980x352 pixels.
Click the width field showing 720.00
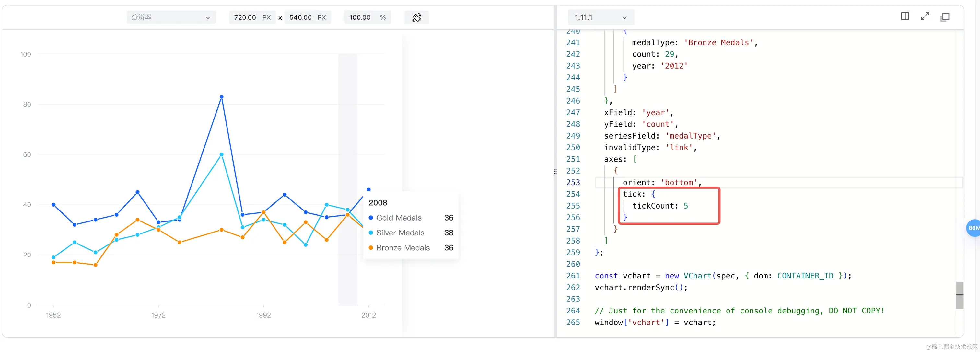[245, 17]
